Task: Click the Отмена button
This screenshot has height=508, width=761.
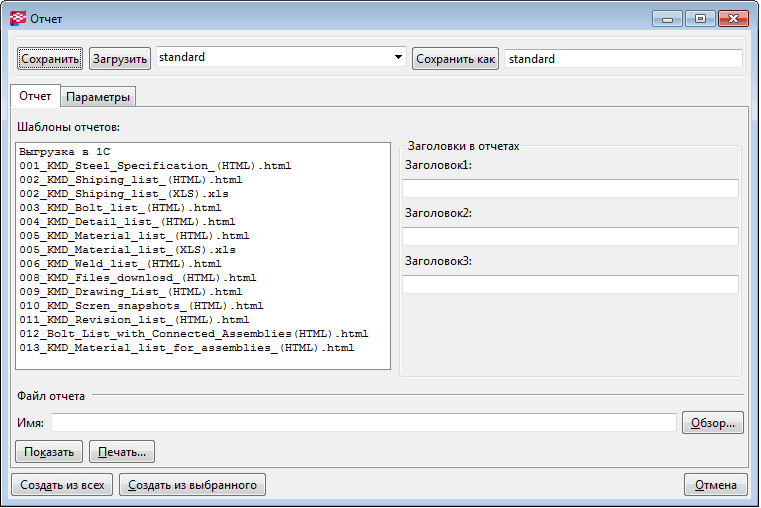Action: click(x=716, y=485)
